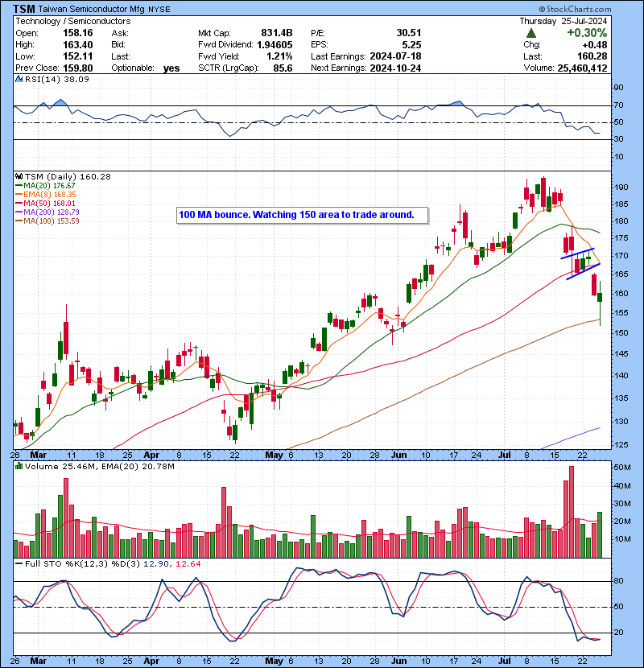Click the May label on the bottom stochastic date axis
The width and height of the screenshot is (644, 668).
[x=274, y=662]
